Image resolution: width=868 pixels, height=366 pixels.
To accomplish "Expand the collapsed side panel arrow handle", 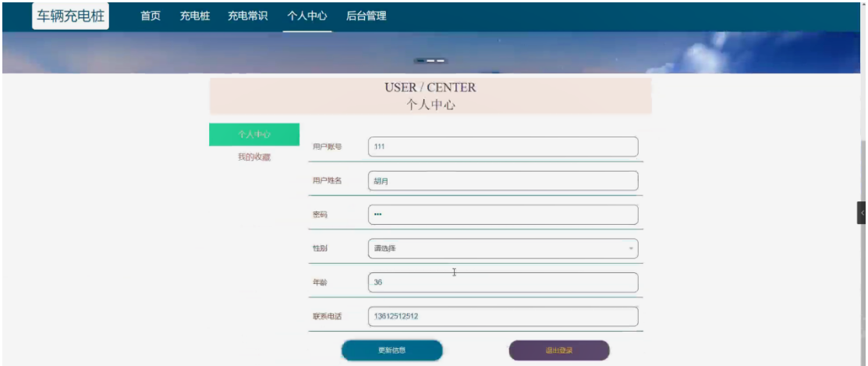I will coord(862,213).
